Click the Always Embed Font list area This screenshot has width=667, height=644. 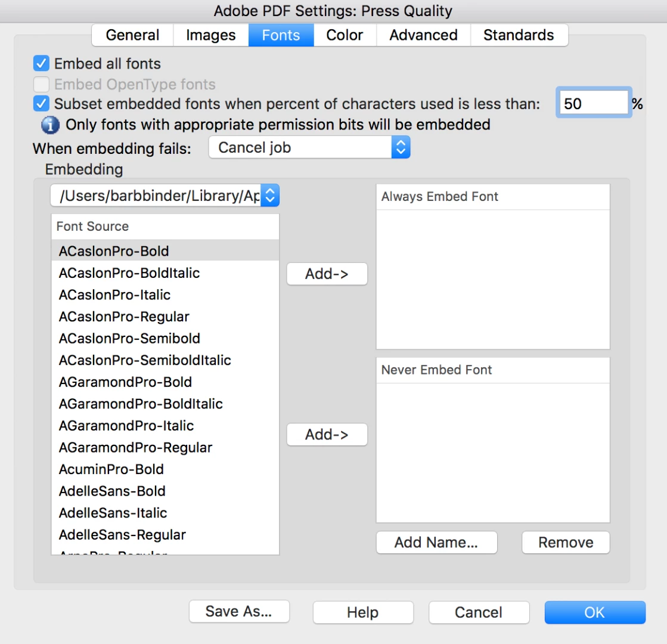click(x=493, y=279)
